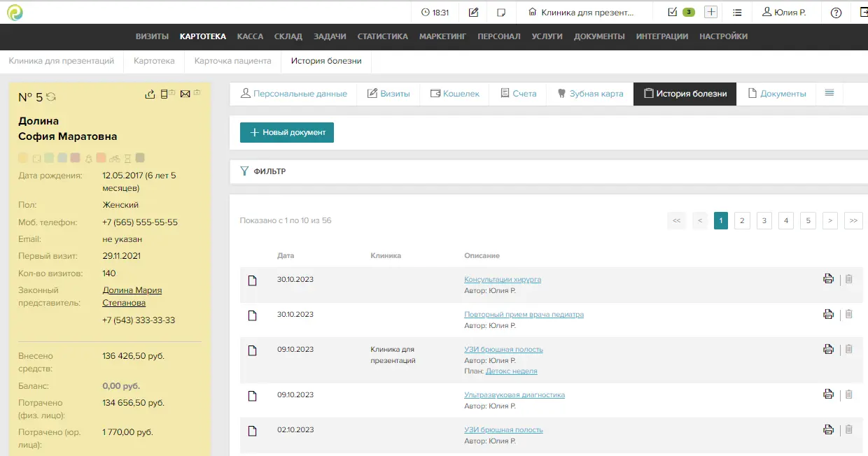
Task: Switch to the Зубная карта tab
Action: click(x=589, y=94)
